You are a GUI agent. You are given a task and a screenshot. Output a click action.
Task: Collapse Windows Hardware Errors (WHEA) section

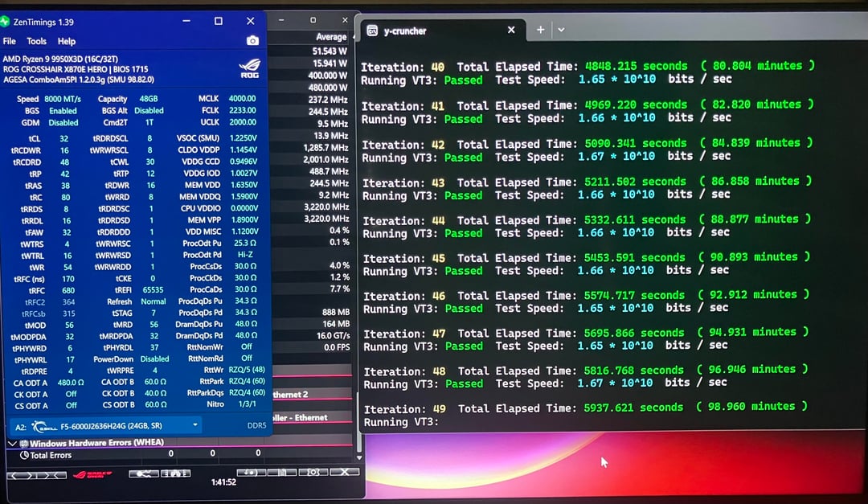pyautogui.click(x=11, y=444)
